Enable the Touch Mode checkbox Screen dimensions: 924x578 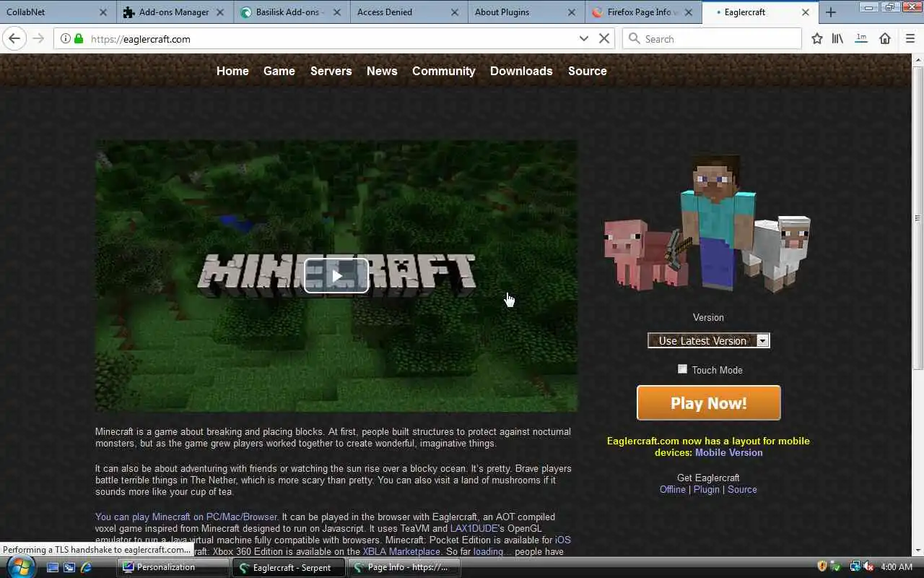click(682, 369)
